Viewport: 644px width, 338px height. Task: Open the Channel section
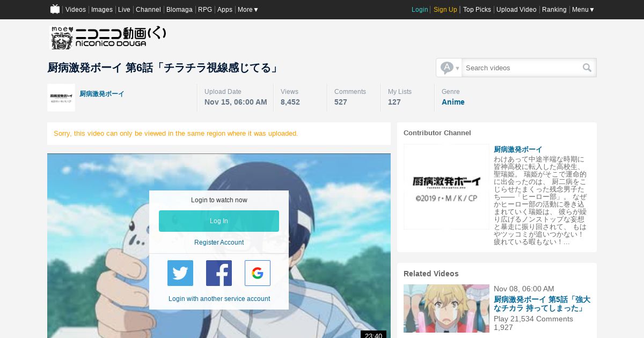148,10
